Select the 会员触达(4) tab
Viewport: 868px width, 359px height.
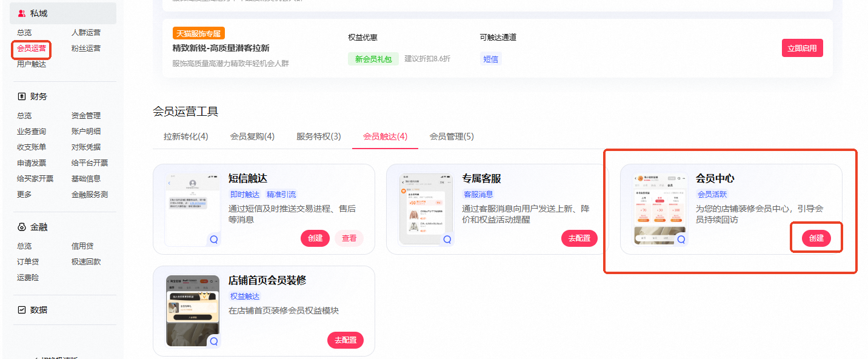tap(386, 136)
